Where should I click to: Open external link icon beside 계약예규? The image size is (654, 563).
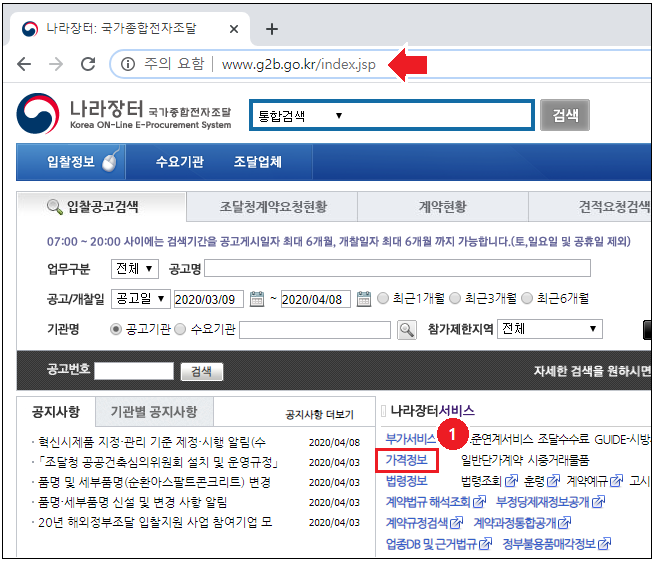[616, 481]
